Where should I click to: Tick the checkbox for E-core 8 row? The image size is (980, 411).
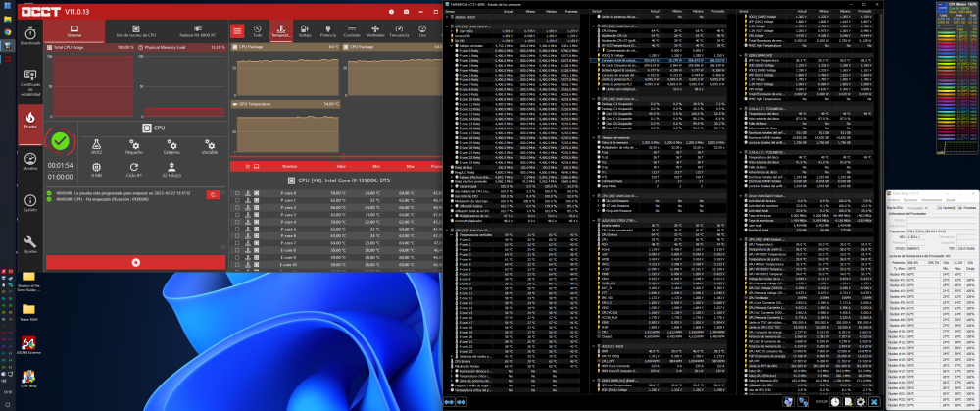pyautogui.click(x=237, y=250)
